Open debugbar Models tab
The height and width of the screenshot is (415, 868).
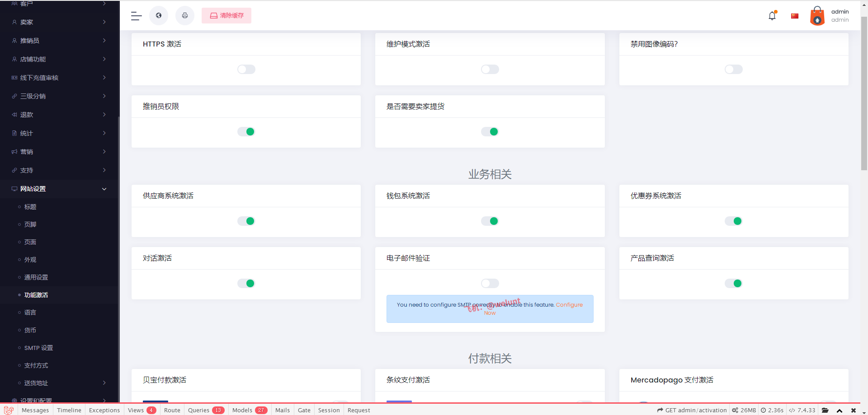(x=250, y=410)
